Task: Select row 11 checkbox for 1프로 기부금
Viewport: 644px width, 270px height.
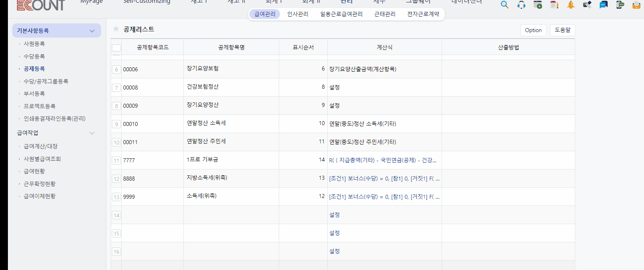Action: 116,161
